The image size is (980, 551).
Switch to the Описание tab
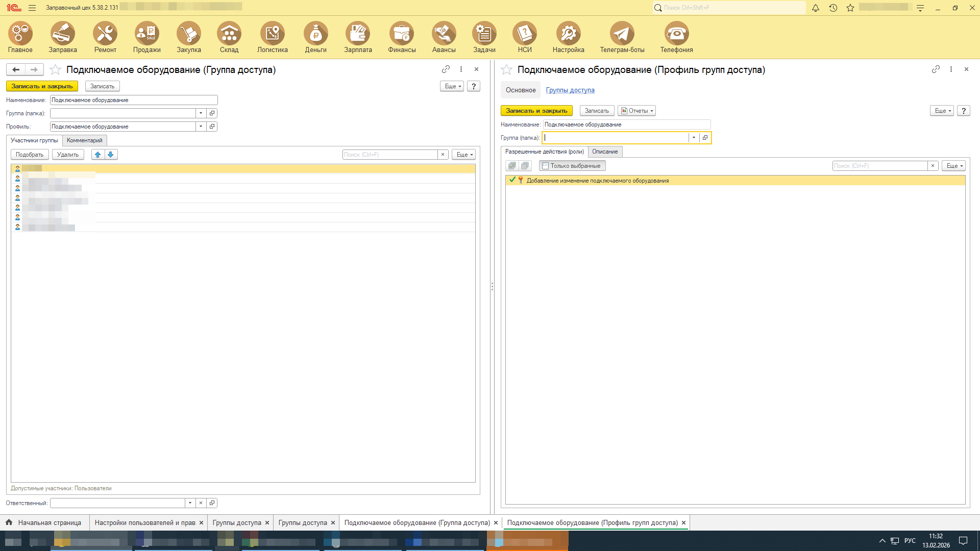[604, 152]
